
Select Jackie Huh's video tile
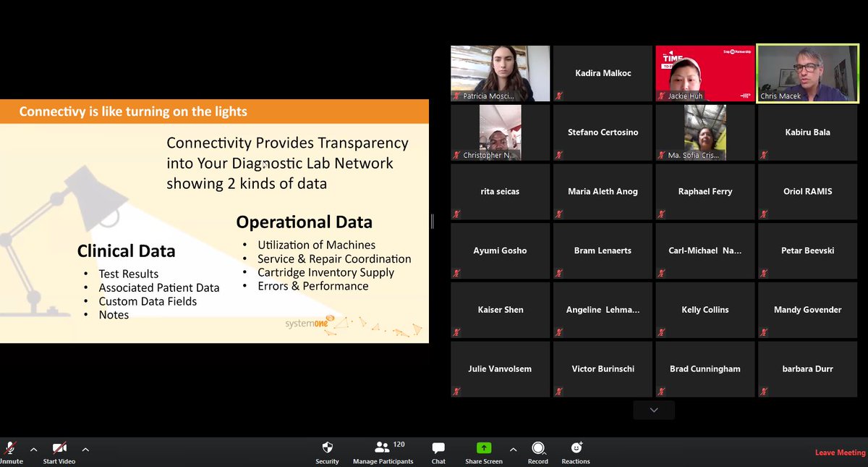(x=705, y=72)
